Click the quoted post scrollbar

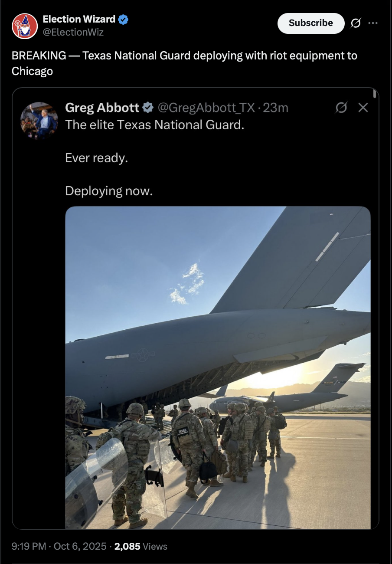[375, 94]
